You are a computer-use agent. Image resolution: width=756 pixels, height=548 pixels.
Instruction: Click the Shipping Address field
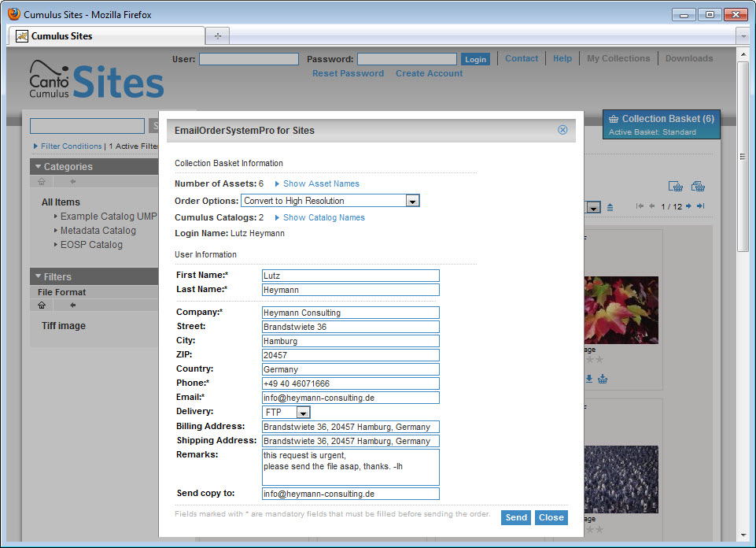351,441
